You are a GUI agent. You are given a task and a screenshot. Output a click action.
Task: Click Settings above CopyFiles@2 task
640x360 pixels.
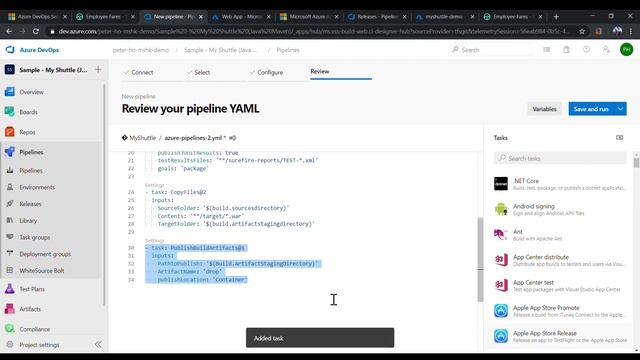click(154, 185)
